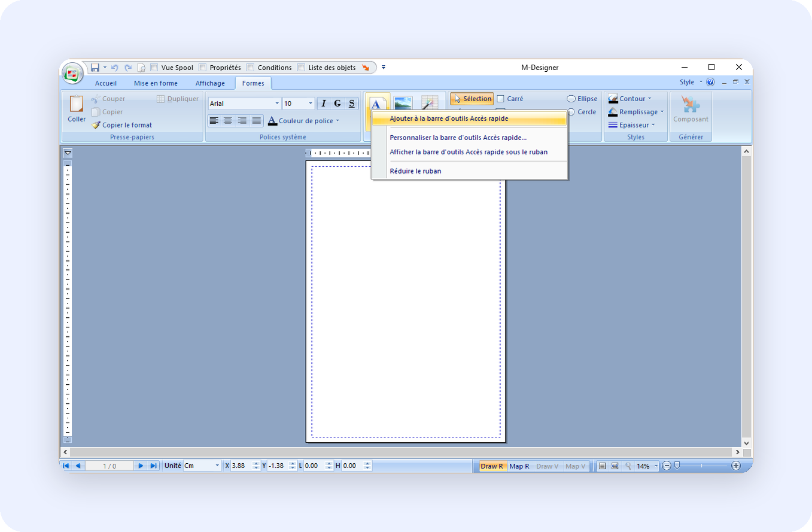
Task: Enable the Vue Spool checkbox
Action: coord(154,68)
